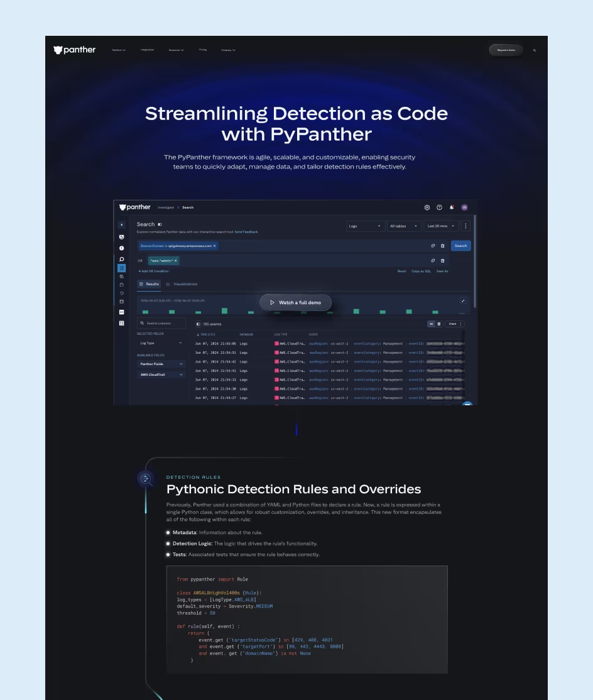Open the dashboard icon in sidebar
Image resolution: width=593 pixels, height=700 pixels.
[121, 237]
